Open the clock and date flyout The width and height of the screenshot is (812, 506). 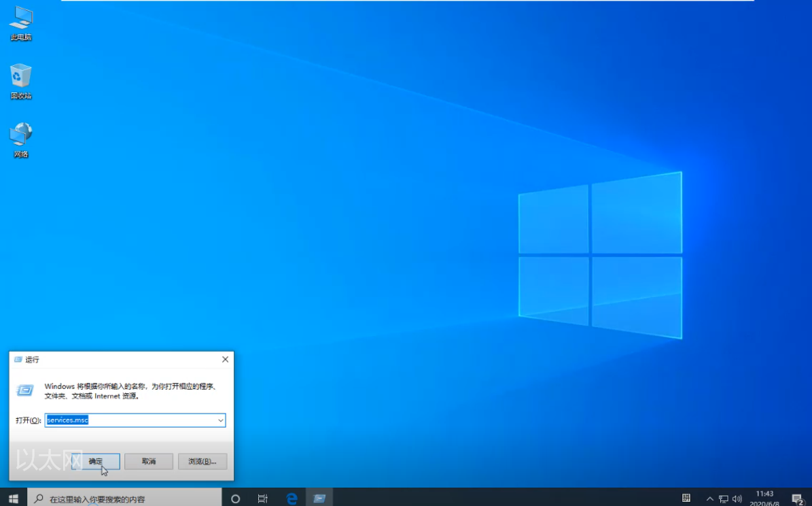(x=764, y=499)
